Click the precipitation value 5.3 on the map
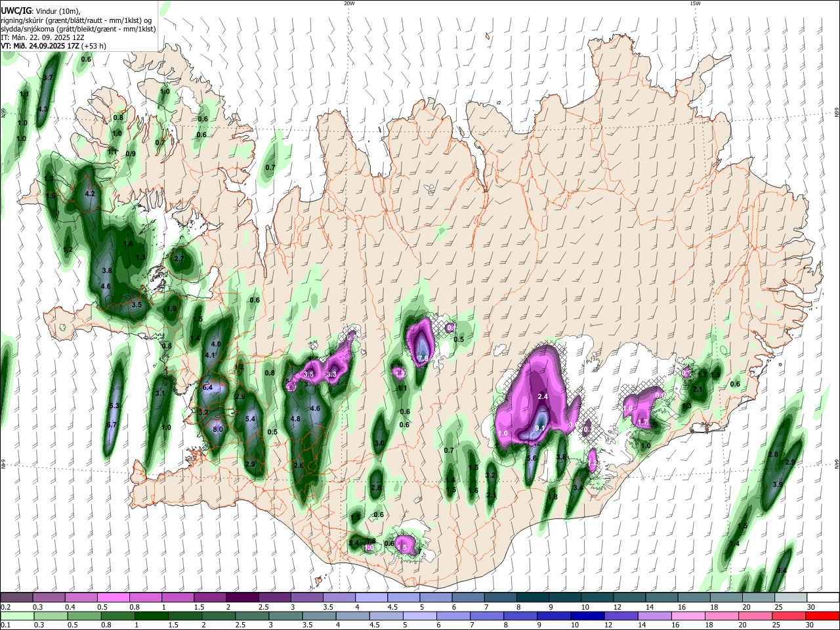The height and width of the screenshot is (630, 840). click(x=115, y=406)
